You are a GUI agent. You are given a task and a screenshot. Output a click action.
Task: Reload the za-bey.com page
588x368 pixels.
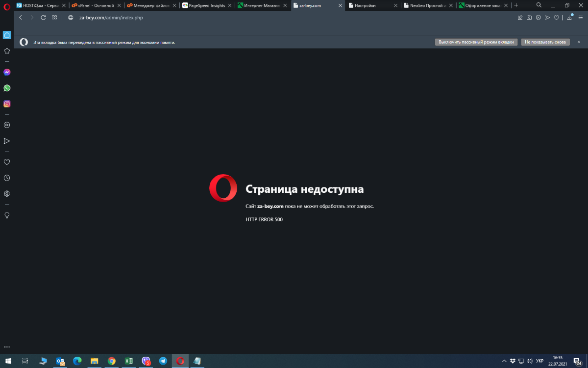coord(43,17)
